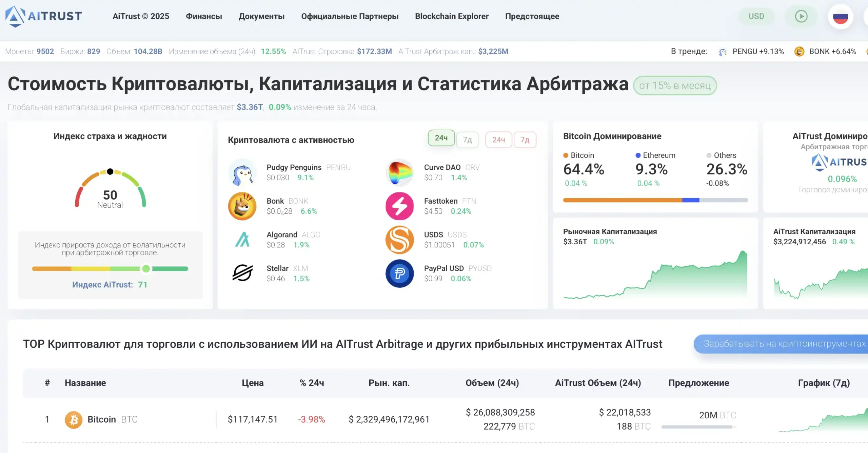The width and height of the screenshot is (868, 453).
Task: Click the -3.98% change cell
Action: [312, 419]
